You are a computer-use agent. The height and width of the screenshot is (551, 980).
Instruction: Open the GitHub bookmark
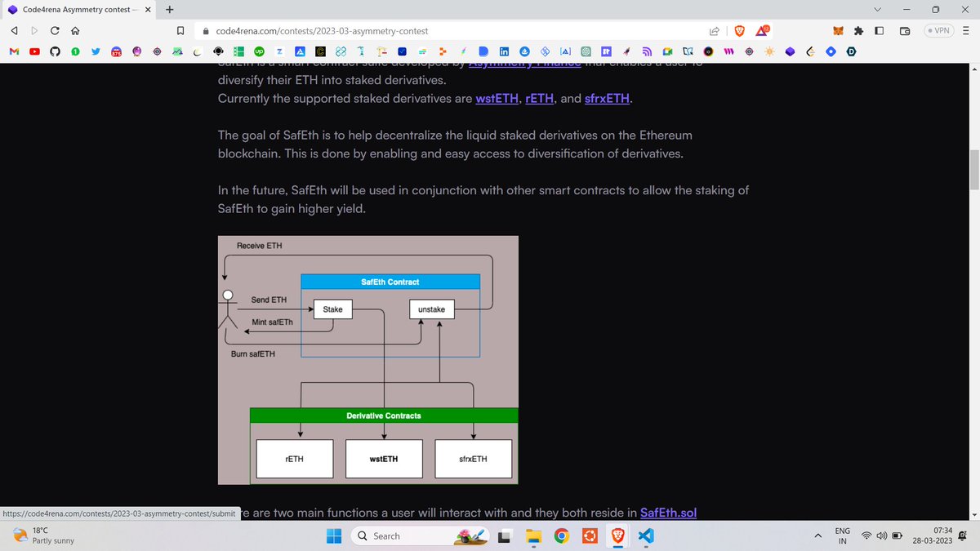tap(55, 51)
